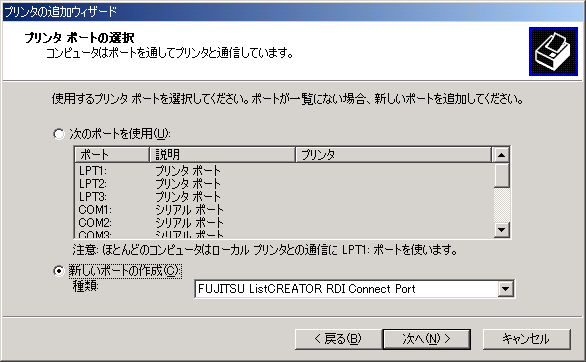Select the LPT2: row in port list
This screenshot has height=362, width=586.
(284, 184)
